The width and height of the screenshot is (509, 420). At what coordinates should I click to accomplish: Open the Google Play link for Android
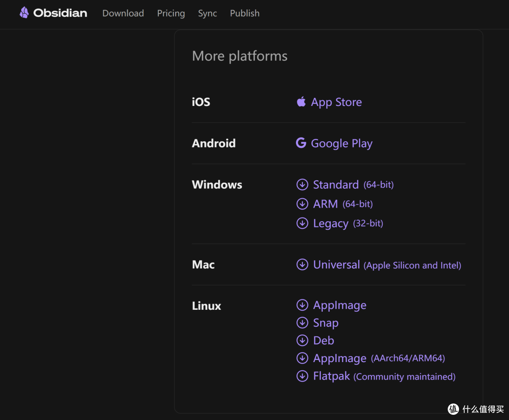pos(341,144)
